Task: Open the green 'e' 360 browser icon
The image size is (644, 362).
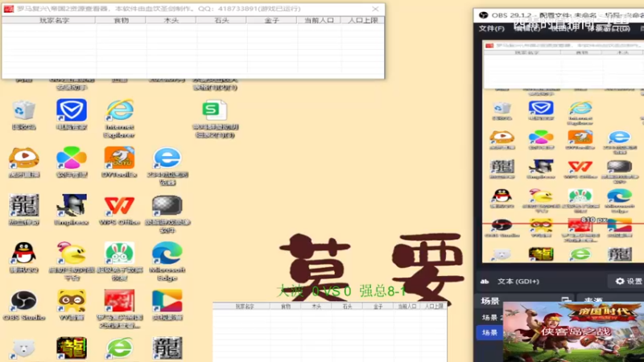Action: coord(119,349)
